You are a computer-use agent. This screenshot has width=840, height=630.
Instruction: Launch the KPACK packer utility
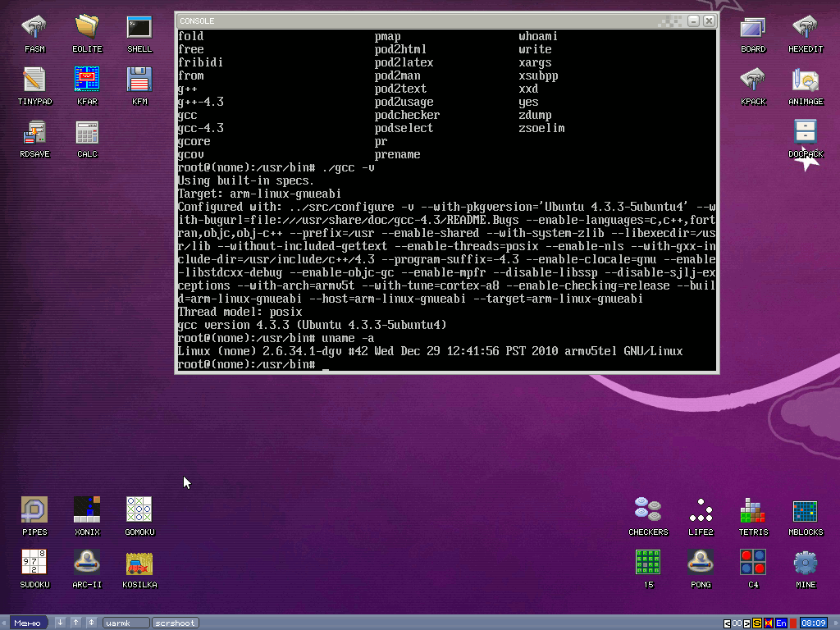pos(752,78)
